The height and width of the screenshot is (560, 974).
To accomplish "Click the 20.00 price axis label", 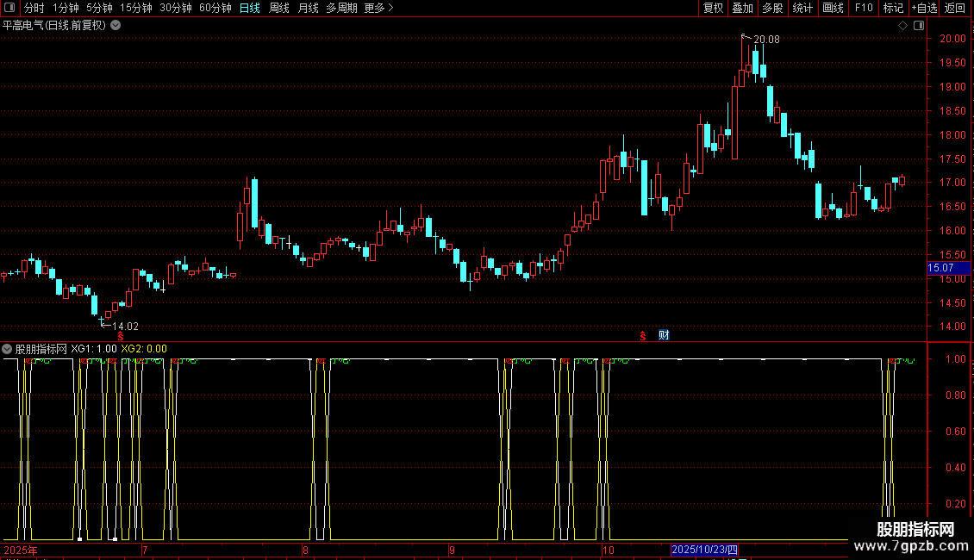I will [952, 39].
